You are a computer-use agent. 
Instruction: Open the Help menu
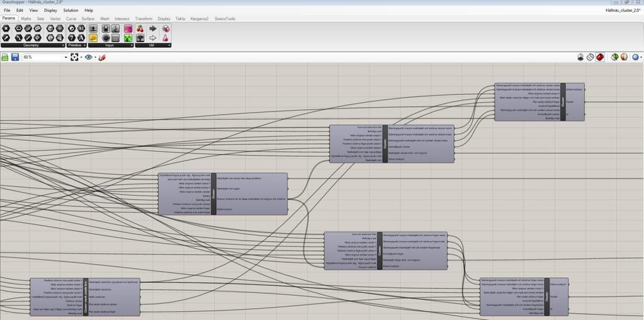89,10
